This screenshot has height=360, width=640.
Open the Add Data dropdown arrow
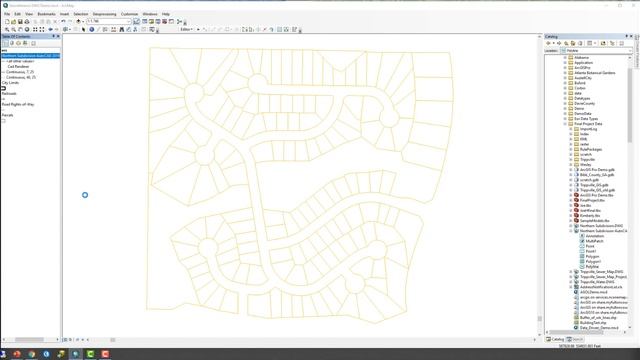[x=83, y=22]
